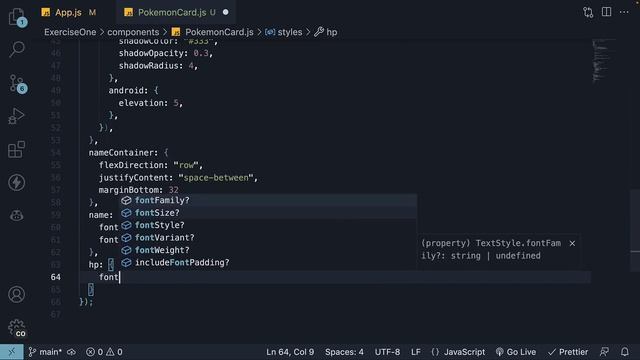Select fontSize? suggestion

click(268, 213)
